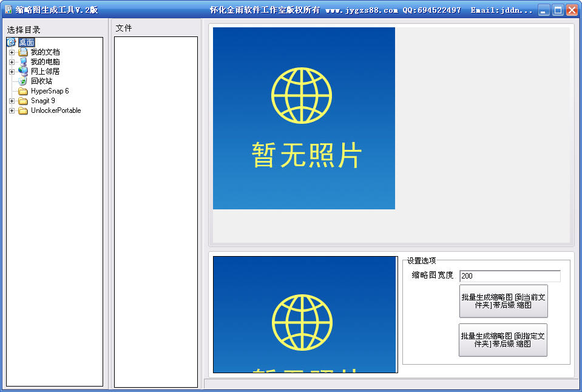The width and height of the screenshot is (582, 392).
Task: Click the large 暂无照片 preview image
Action: click(304, 118)
